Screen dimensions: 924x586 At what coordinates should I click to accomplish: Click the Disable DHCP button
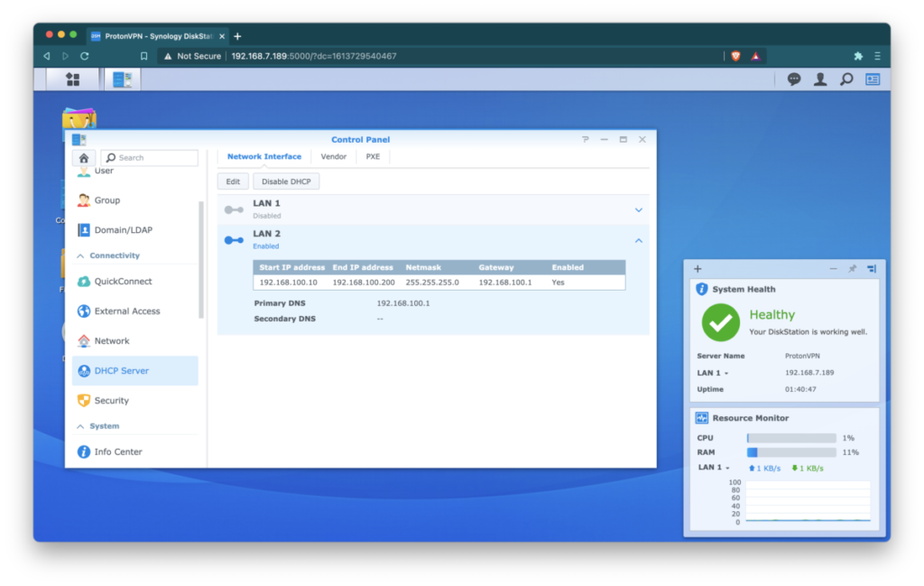coord(286,181)
